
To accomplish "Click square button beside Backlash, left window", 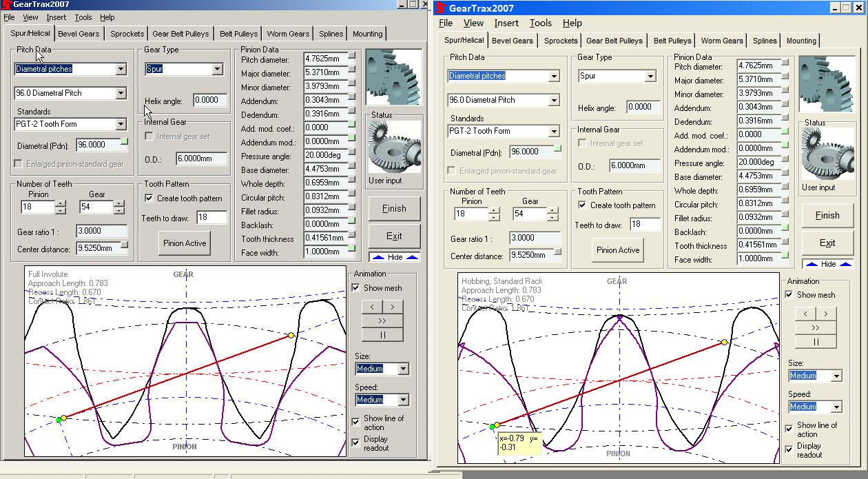I will (352, 222).
